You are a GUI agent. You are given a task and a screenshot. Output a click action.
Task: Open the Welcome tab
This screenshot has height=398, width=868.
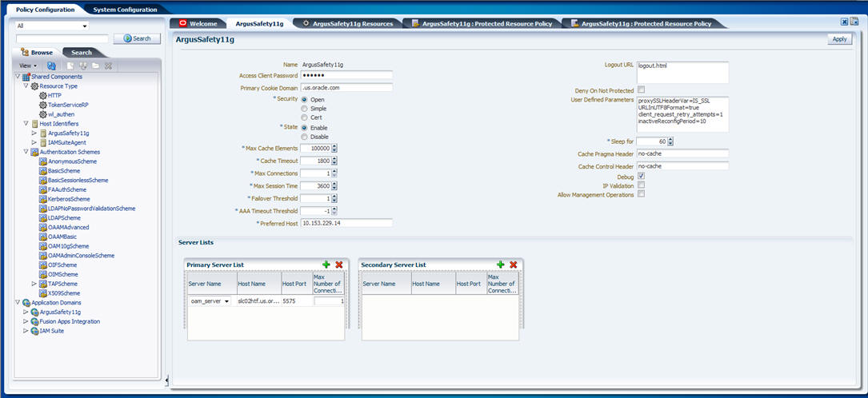tap(198, 24)
